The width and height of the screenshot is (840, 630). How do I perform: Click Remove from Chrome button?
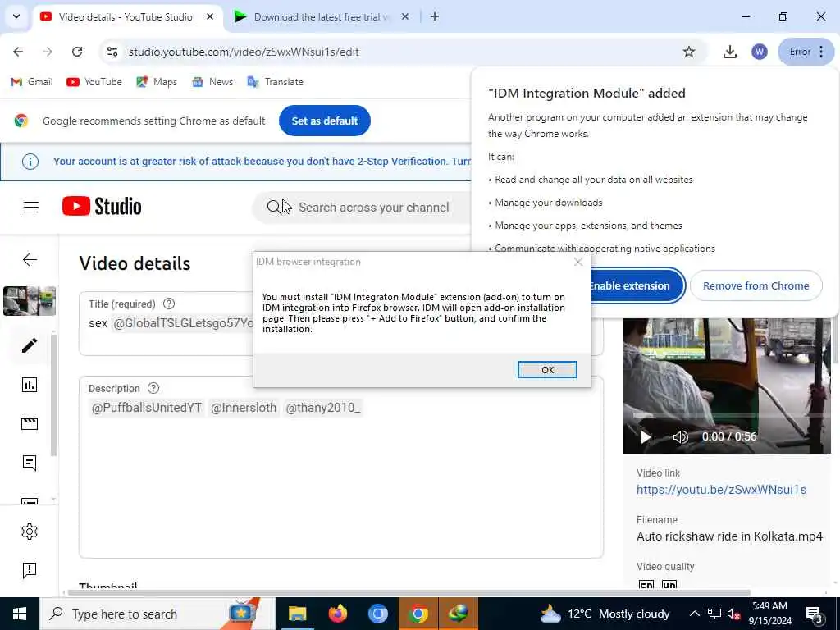click(756, 285)
